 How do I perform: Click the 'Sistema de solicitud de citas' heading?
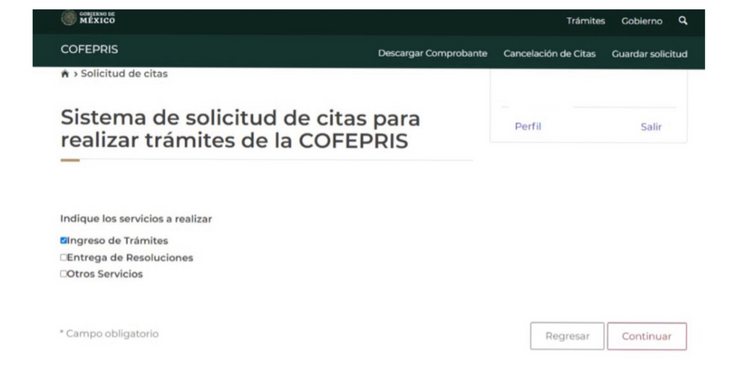[x=240, y=129]
